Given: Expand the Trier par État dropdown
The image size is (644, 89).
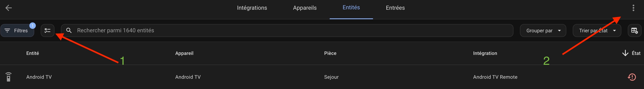Looking at the screenshot, I should point(597,31).
